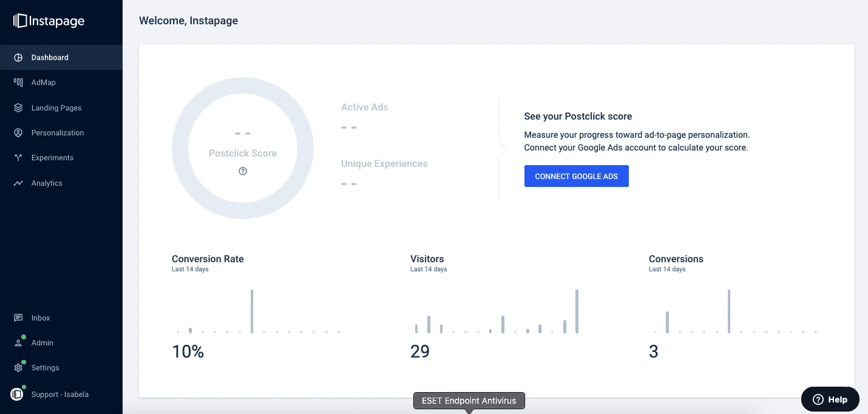This screenshot has height=414, width=868.
Task: Go to AdMap in the sidebar
Action: [61, 83]
